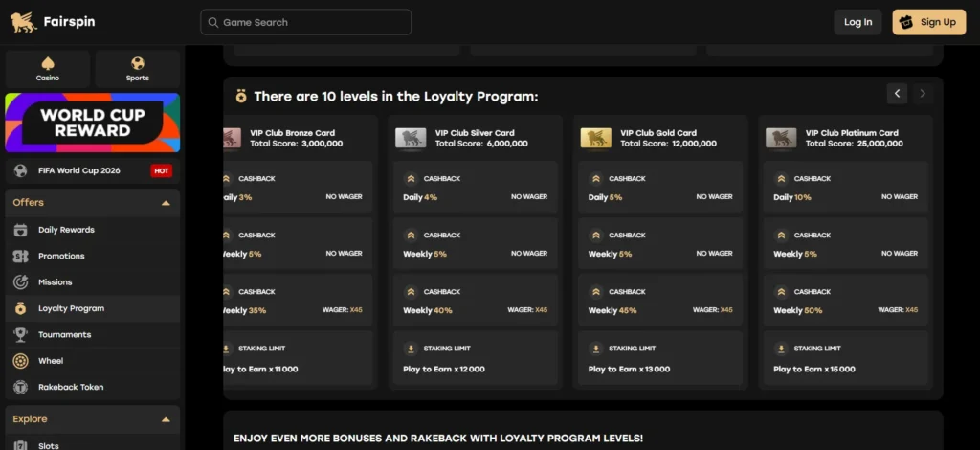This screenshot has width=980, height=450.
Task: Click Silver Card Staking Limit download icon
Action: pos(411,349)
